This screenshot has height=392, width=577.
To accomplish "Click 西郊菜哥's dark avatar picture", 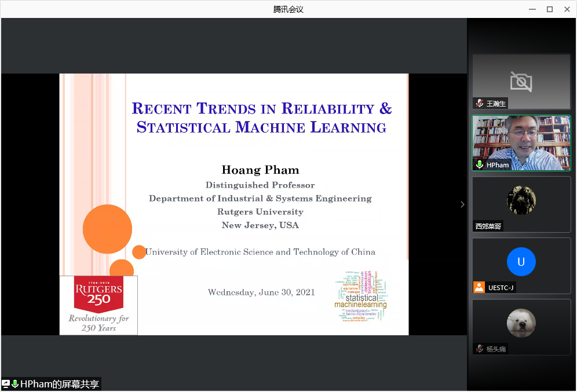I will 521,200.
